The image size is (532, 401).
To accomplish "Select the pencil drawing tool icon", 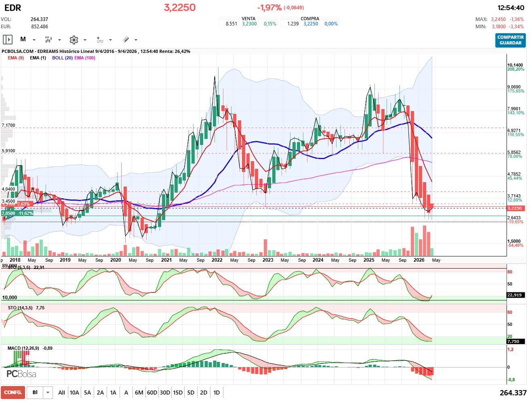I will coord(126,40).
